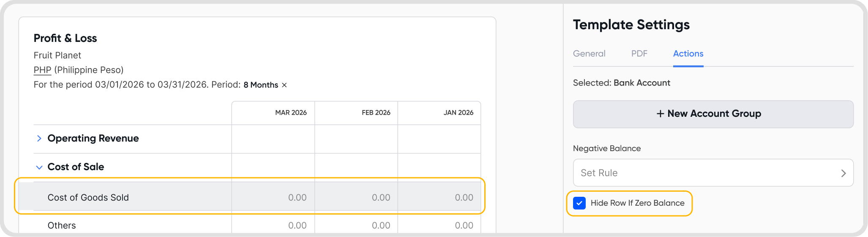Remove the 8 Months period filter
The width and height of the screenshot is (868, 237).
pyautogui.click(x=284, y=85)
